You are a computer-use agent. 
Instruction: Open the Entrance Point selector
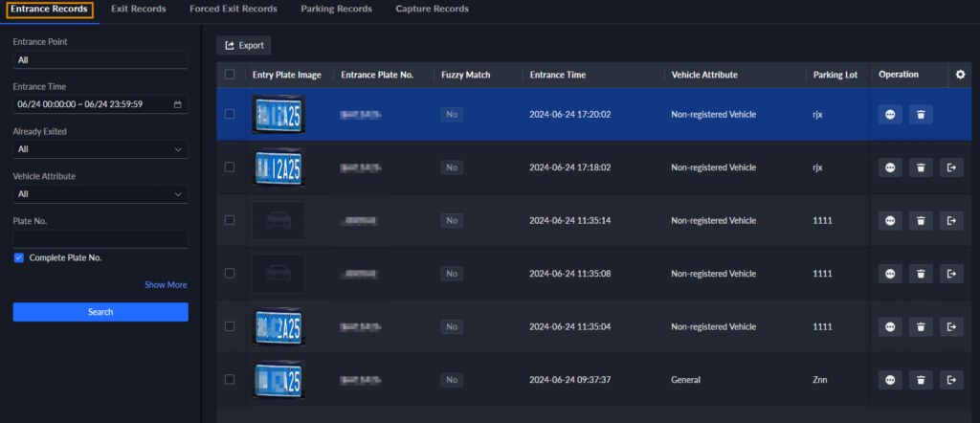point(100,59)
